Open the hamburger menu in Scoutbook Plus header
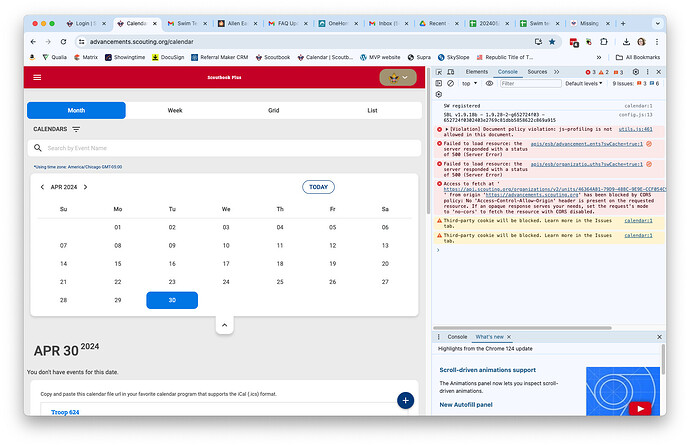 point(37,77)
